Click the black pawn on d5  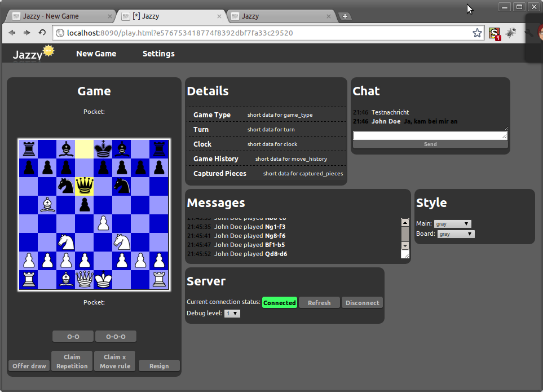(85, 204)
